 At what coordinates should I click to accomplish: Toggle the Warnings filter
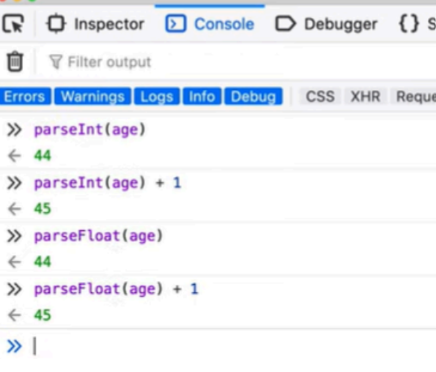93,97
